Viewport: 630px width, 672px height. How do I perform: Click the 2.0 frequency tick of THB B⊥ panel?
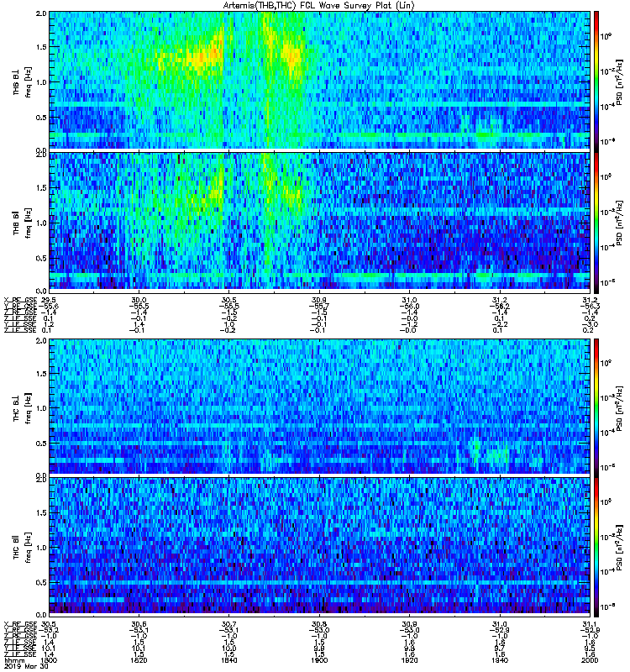[x=41, y=13]
